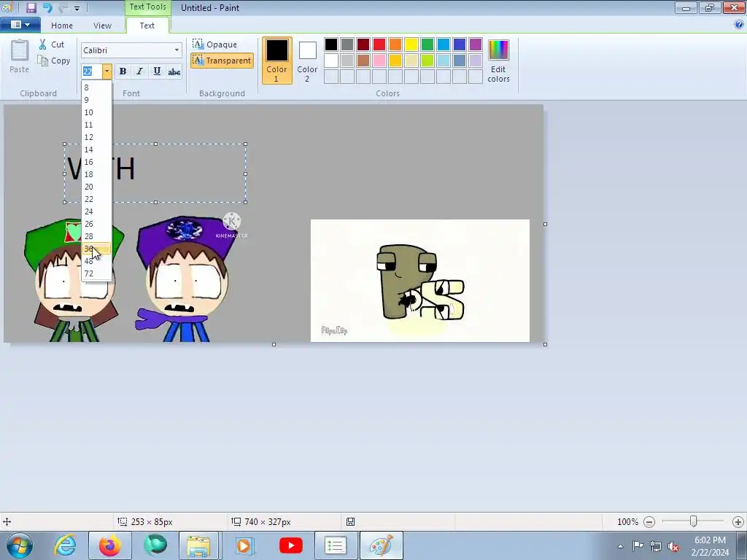Choose font size 20 from list
The image size is (747, 560).
[x=97, y=187]
